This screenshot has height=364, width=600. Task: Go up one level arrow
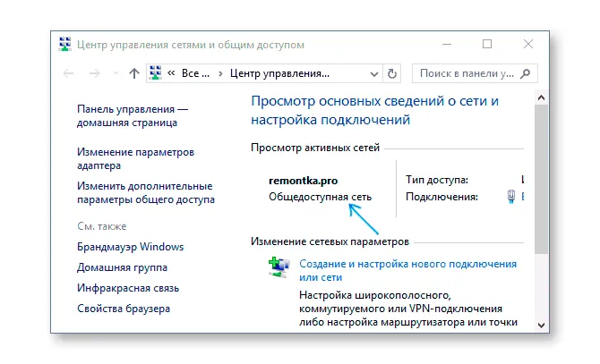click(x=134, y=73)
